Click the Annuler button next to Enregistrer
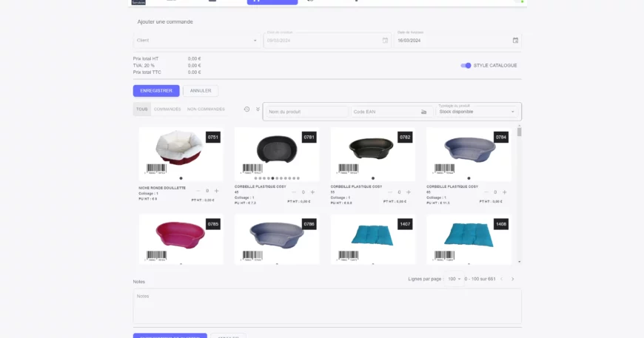The height and width of the screenshot is (338, 644). tap(201, 91)
